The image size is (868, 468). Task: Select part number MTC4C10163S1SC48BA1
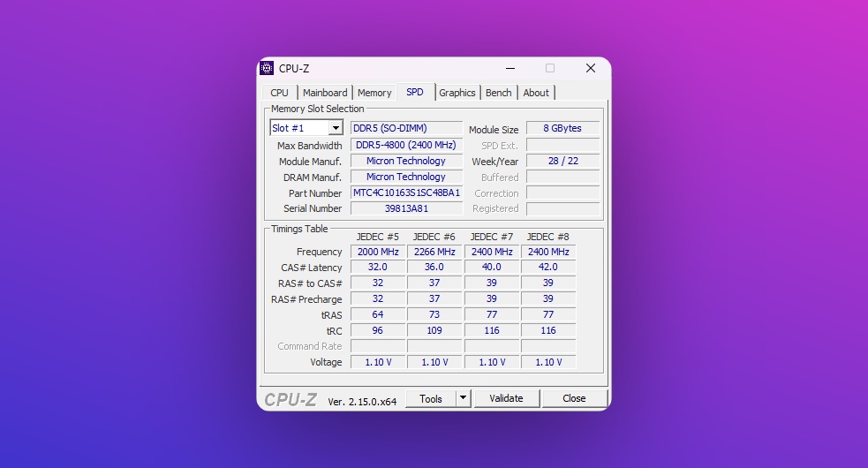click(x=406, y=192)
